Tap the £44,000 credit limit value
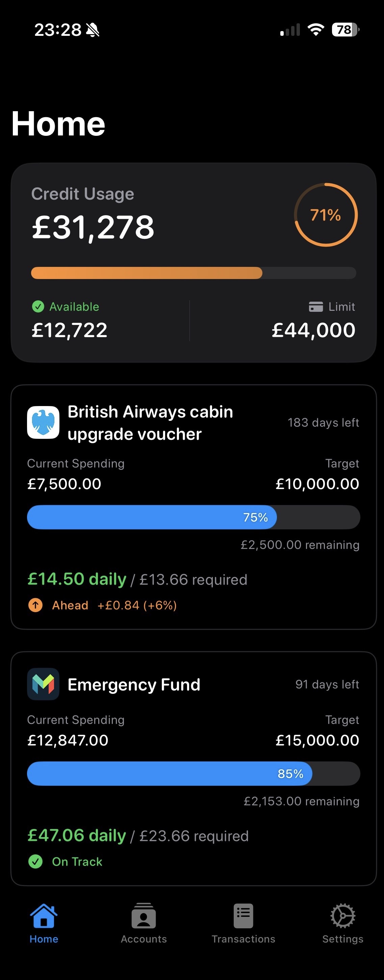The image size is (384, 980). click(314, 330)
